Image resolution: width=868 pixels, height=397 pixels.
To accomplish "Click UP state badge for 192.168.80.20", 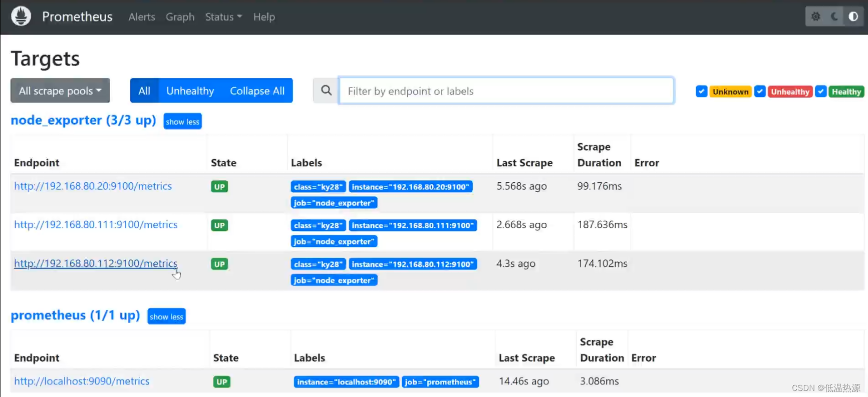I will point(219,187).
